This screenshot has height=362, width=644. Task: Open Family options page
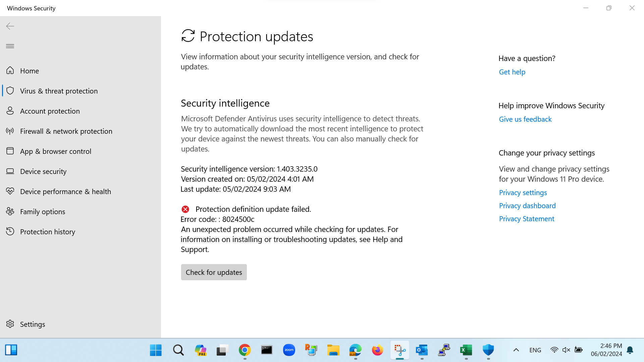80,212
